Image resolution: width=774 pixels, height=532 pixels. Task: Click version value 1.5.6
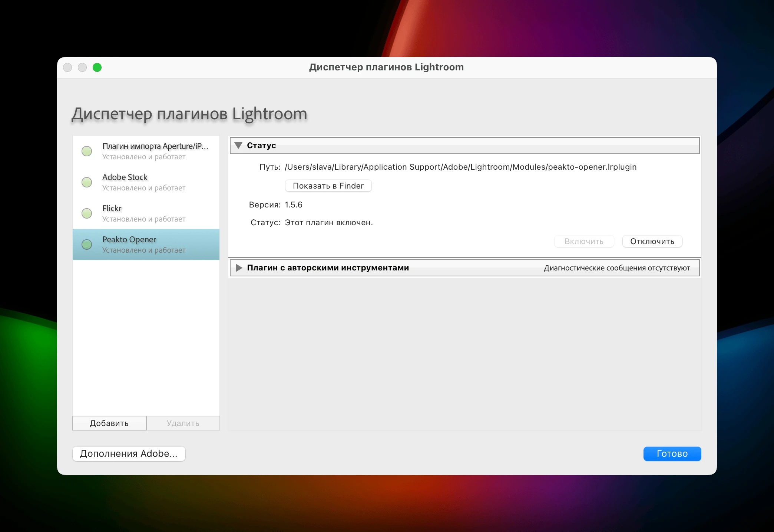click(x=294, y=205)
